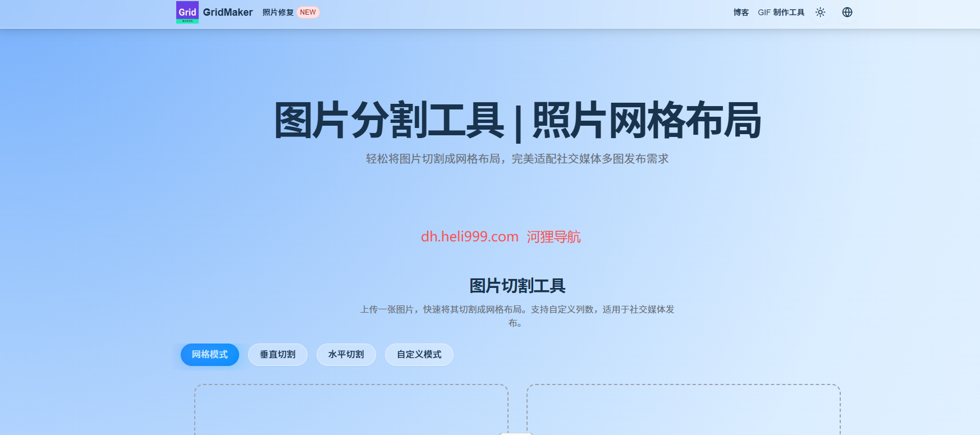Open the GridMaker home link text
980x435 pixels.
point(228,12)
